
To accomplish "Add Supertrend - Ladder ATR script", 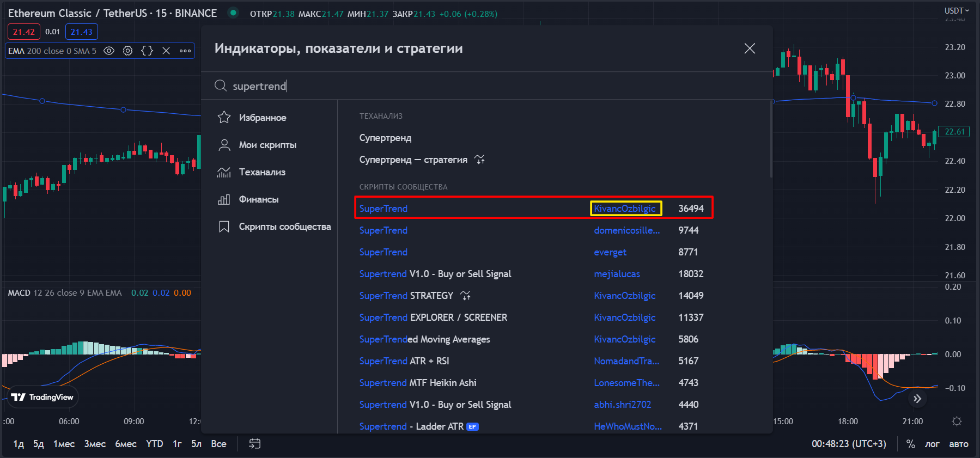I will (411, 426).
